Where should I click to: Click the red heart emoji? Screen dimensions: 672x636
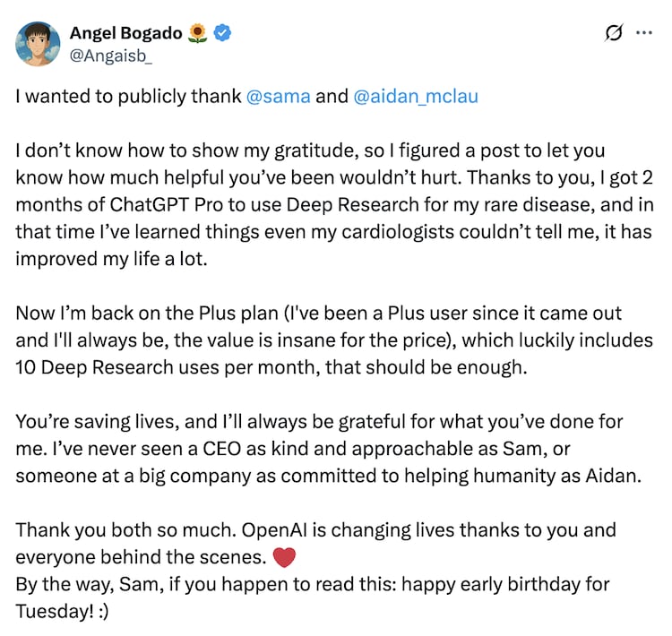coord(283,557)
